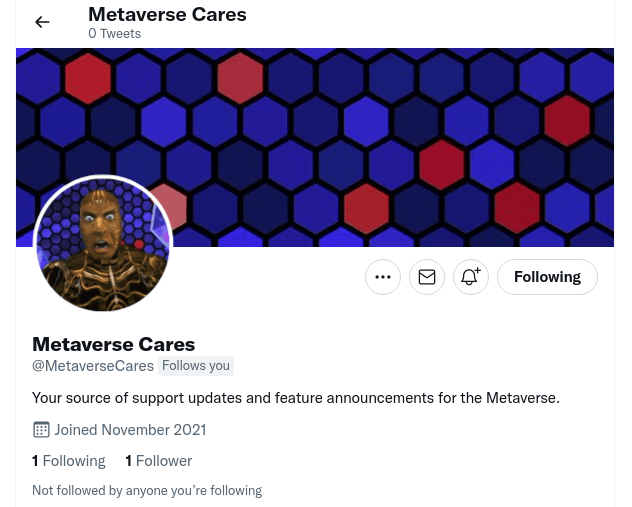Go back using the left arrow
Screen dimensions: 632x507
tap(42, 22)
